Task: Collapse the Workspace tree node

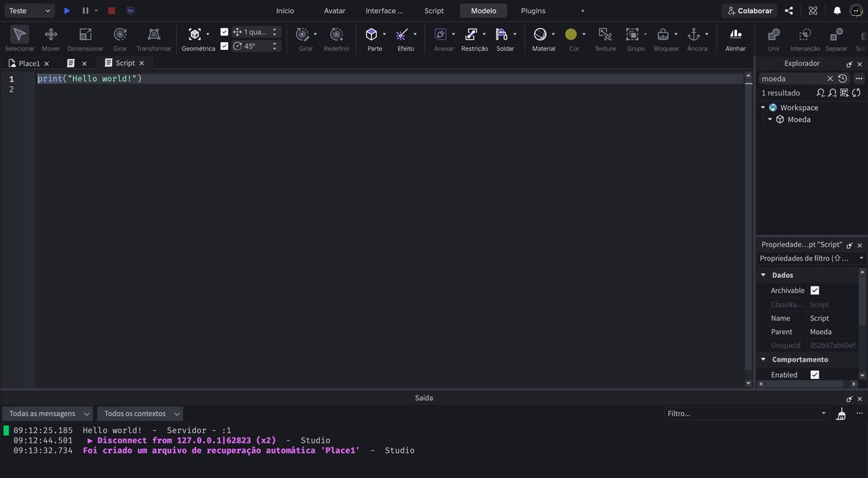Action: pos(763,108)
